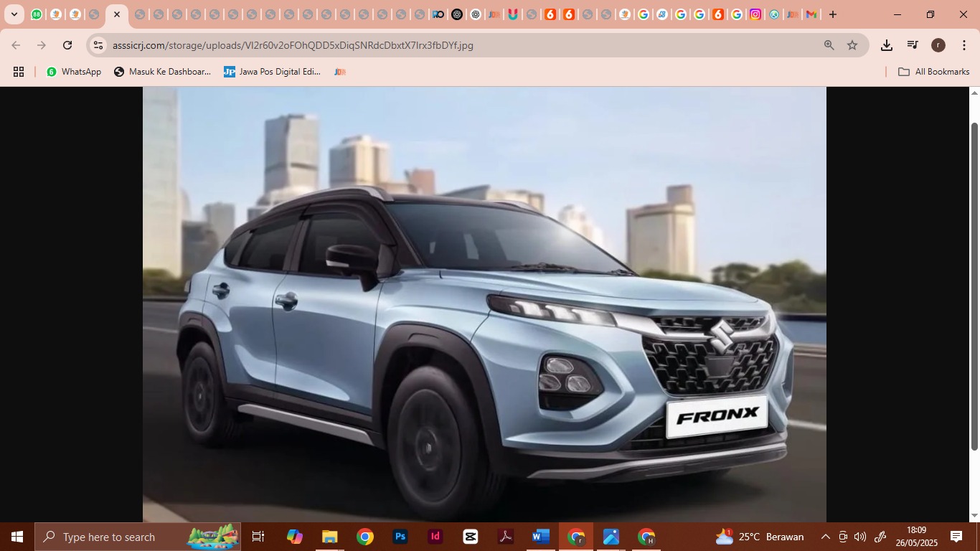Switch to the WhatsApp tab with green badge

tap(37, 14)
